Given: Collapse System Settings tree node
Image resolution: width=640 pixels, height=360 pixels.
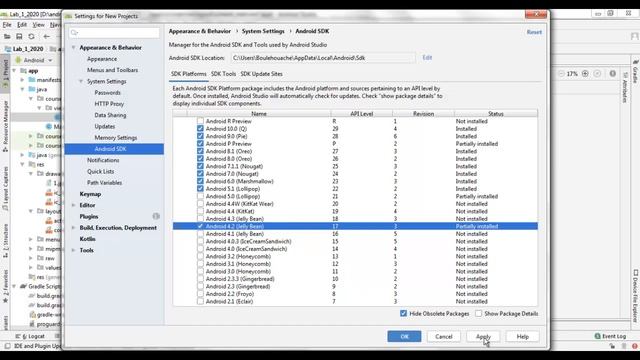Looking at the screenshot, I should [81, 82].
